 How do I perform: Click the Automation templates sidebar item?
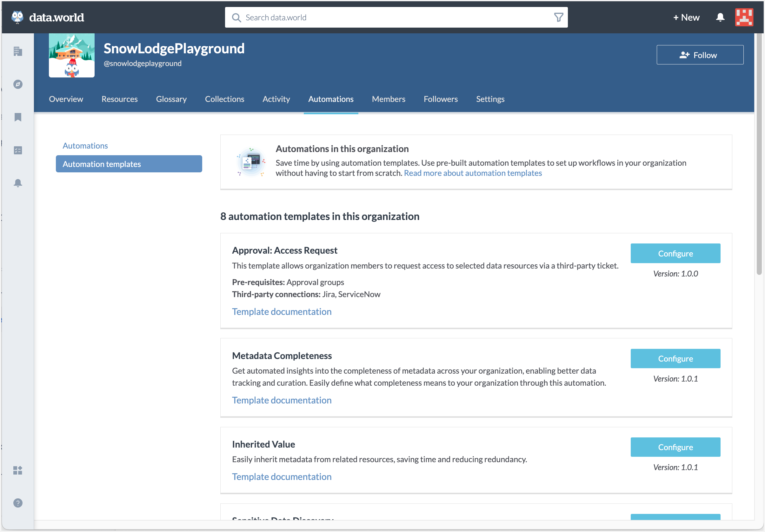tap(129, 163)
